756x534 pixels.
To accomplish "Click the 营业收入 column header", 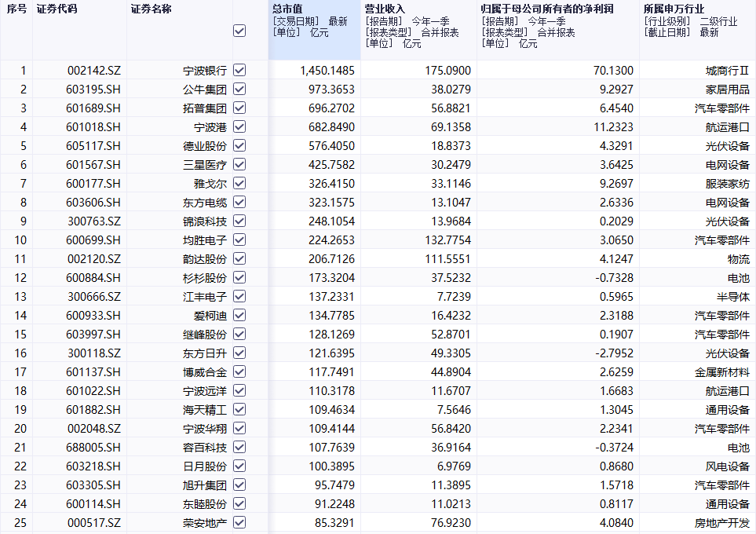I will (385, 9).
